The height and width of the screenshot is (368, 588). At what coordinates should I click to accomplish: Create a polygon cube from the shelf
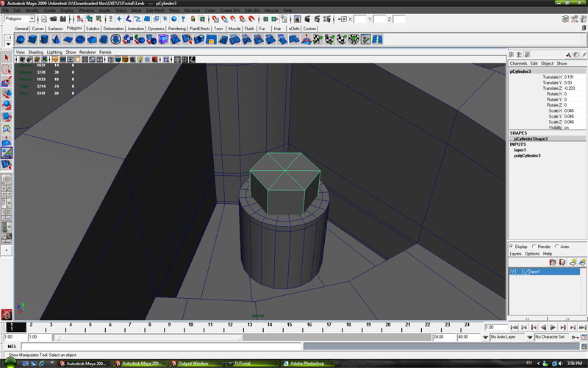[x=31, y=40]
